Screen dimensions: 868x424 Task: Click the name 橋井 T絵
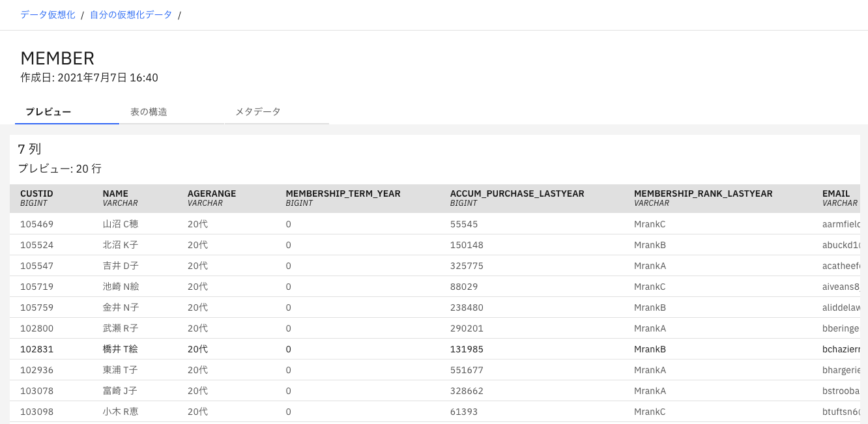point(121,349)
